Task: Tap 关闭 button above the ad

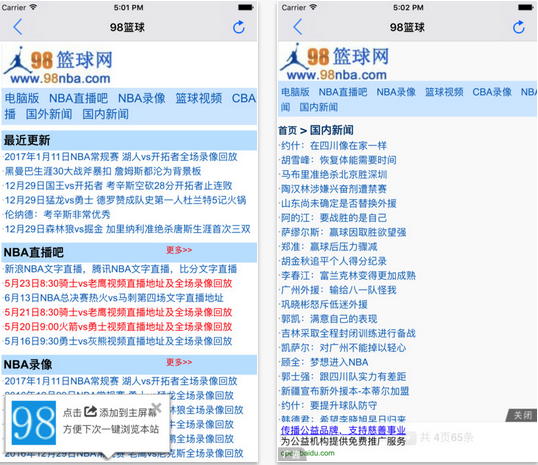Action: [x=522, y=415]
